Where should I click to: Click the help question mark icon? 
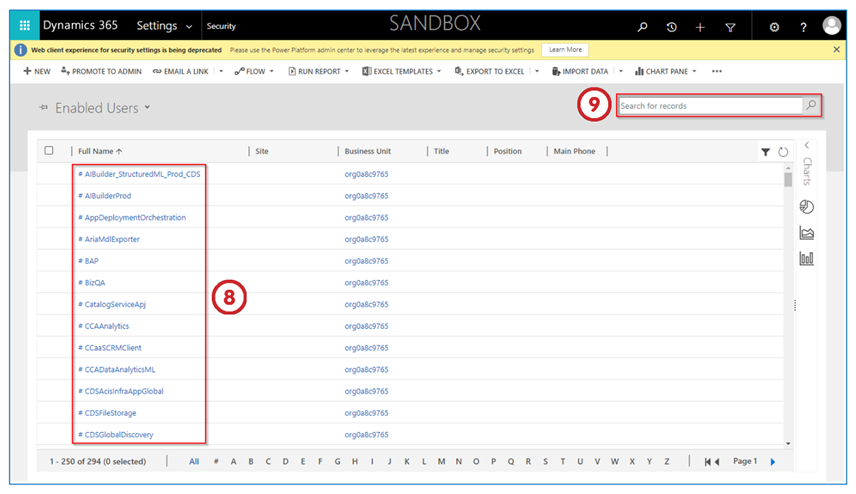pyautogui.click(x=803, y=27)
